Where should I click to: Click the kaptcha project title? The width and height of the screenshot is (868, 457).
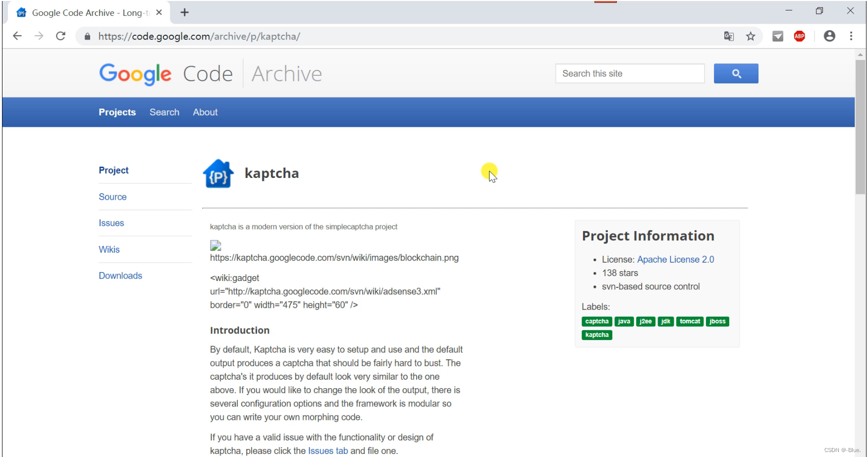(271, 173)
